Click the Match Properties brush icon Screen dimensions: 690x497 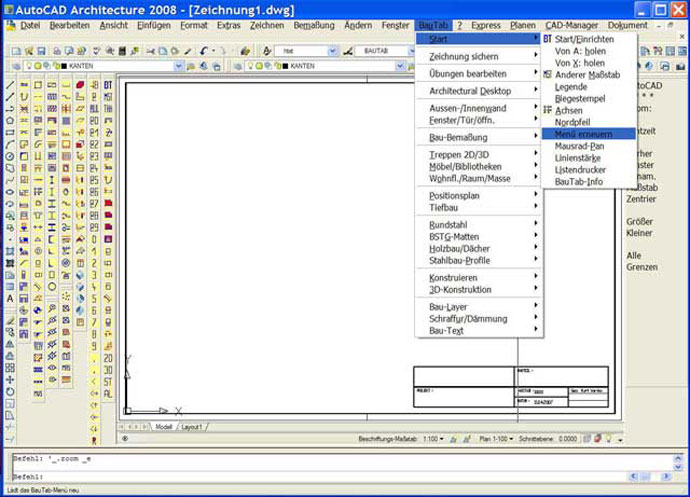point(188,51)
